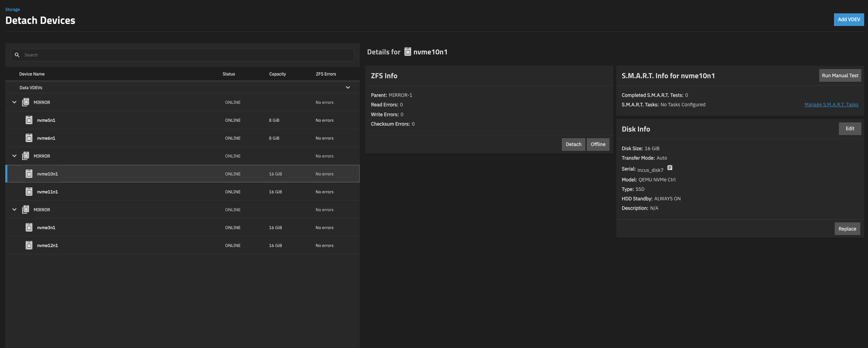Collapse the Data VDEVs section
The width and height of the screenshot is (868, 348).
(x=348, y=87)
